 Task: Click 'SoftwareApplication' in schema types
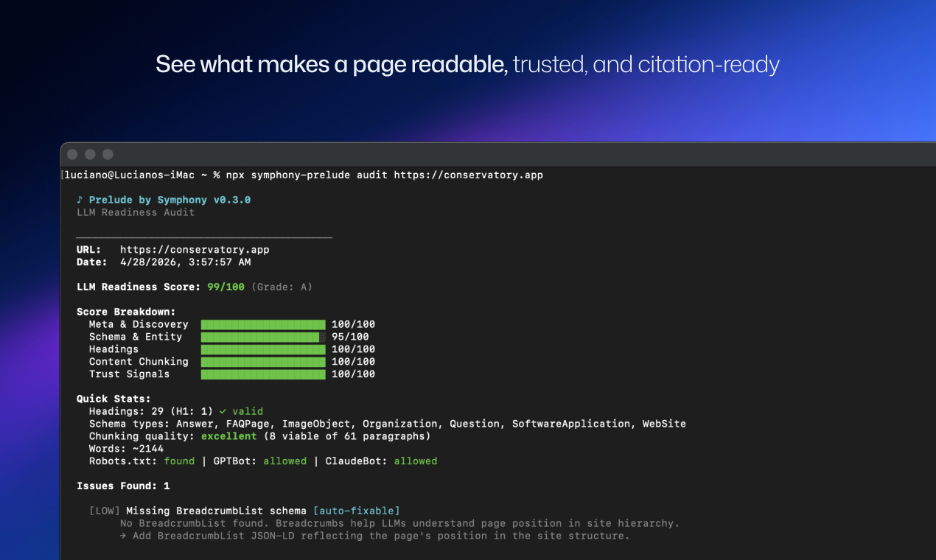point(571,424)
